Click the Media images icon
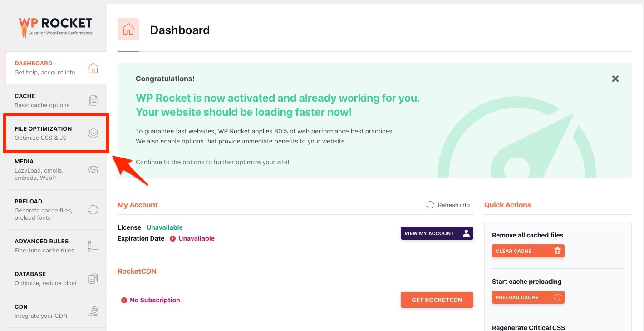644x331 pixels. [x=93, y=170]
